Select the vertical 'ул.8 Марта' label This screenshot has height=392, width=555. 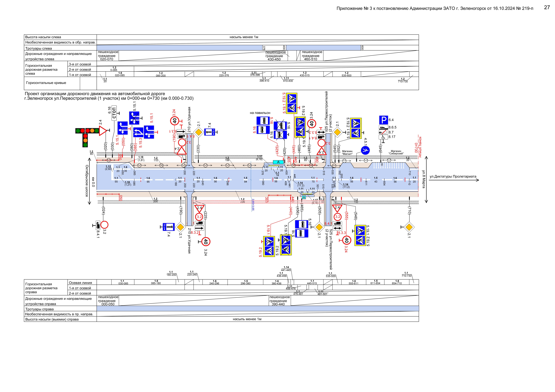click(424, 179)
